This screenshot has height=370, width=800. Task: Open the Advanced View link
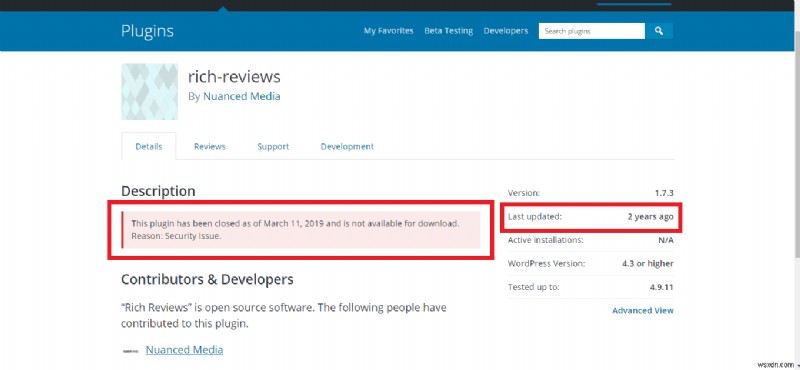coord(643,310)
